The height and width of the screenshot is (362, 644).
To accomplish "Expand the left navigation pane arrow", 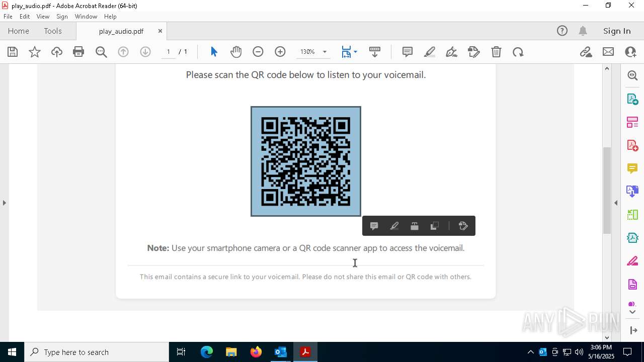I will point(4,203).
